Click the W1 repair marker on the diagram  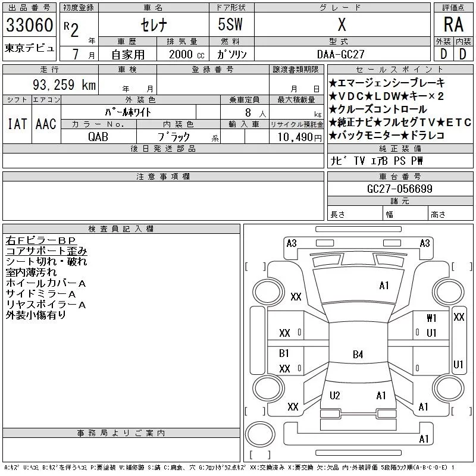coord(431,318)
